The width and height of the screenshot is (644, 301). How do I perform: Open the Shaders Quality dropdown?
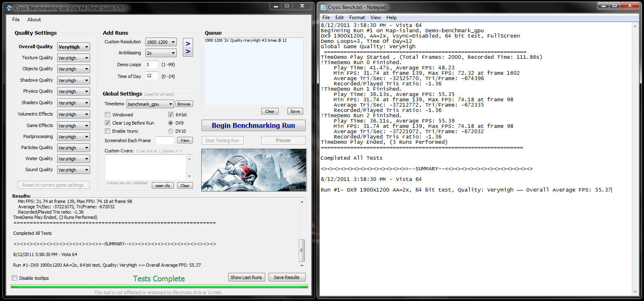(x=73, y=103)
